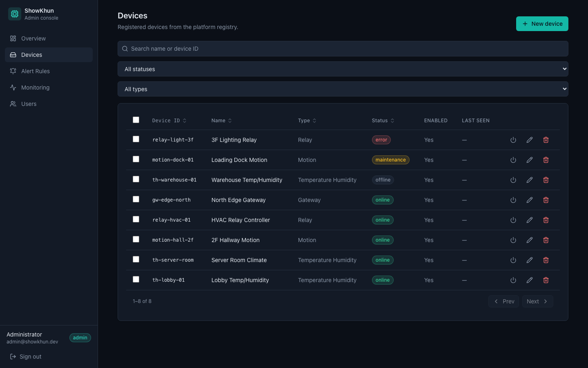Toggle power for HVAC Relay Controller
588x368 pixels.
click(513, 220)
